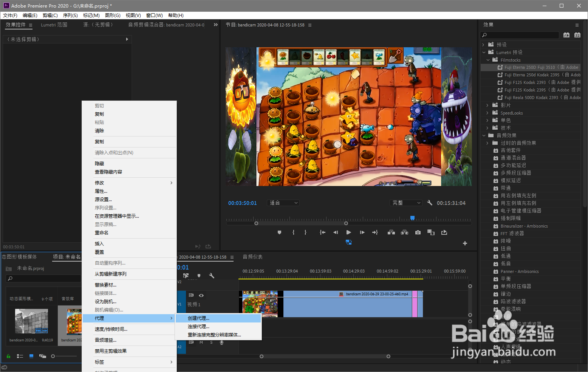Toggle V1 sync lock icon
This screenshot has width=588, height=372.
[191, 295]
